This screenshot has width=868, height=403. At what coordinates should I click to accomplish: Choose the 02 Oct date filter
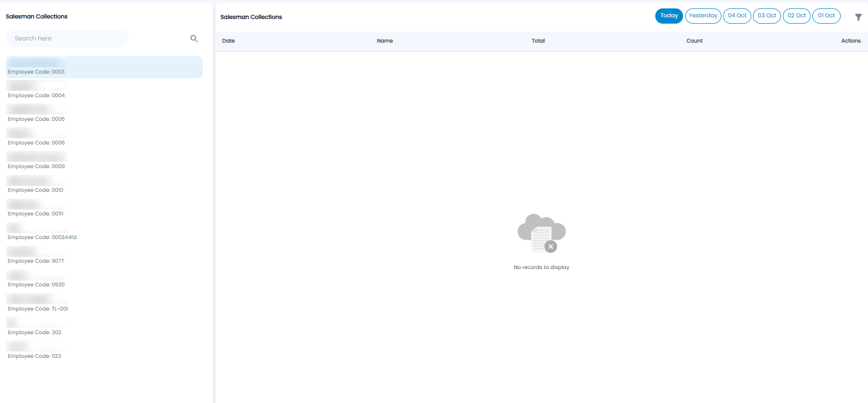797,16
